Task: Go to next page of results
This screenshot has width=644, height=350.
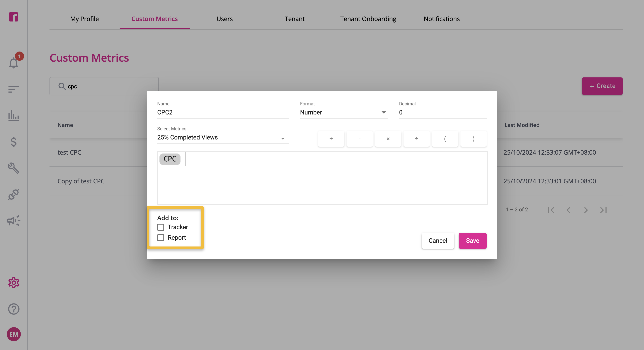Action: (586, 210)
